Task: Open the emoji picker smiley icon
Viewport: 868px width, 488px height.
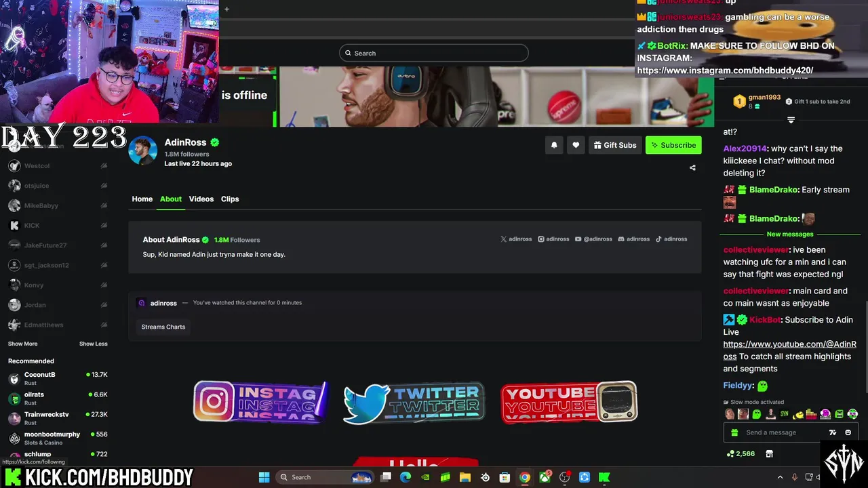Action: [x=848, y=432]
